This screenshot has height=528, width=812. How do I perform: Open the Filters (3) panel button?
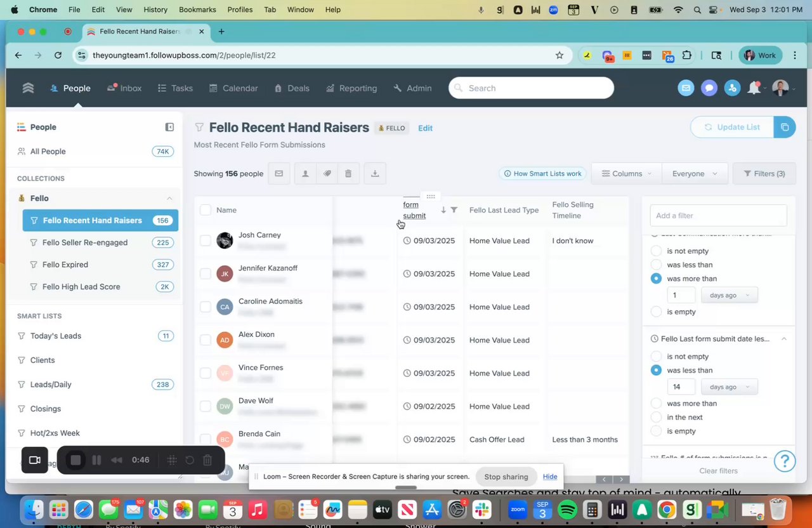tap(764, 173)
